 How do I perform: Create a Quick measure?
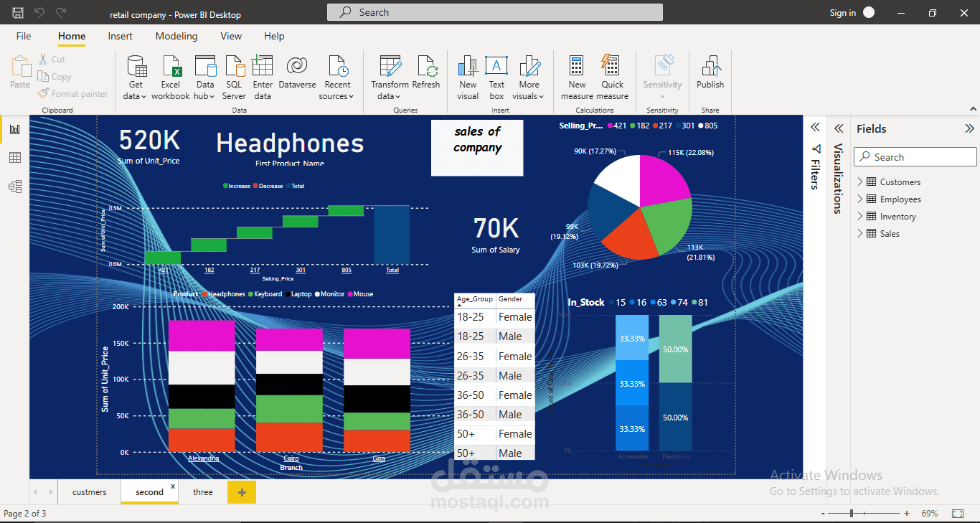coord(612,67)
